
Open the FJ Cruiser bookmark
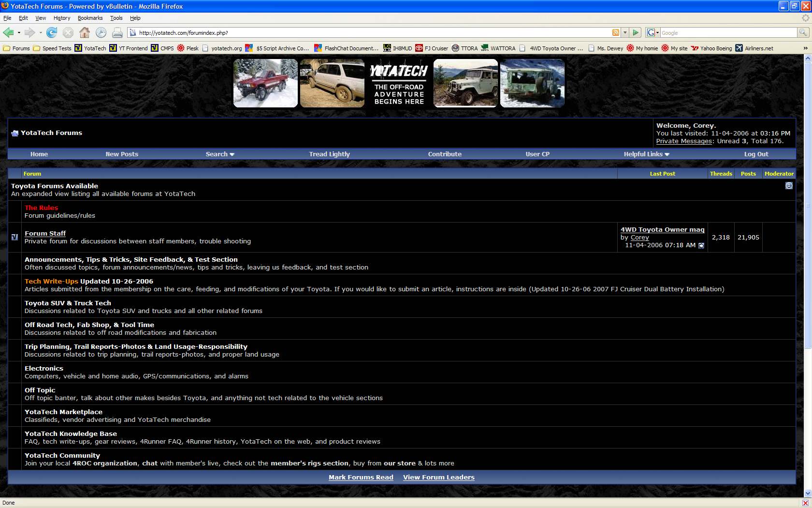432,48
